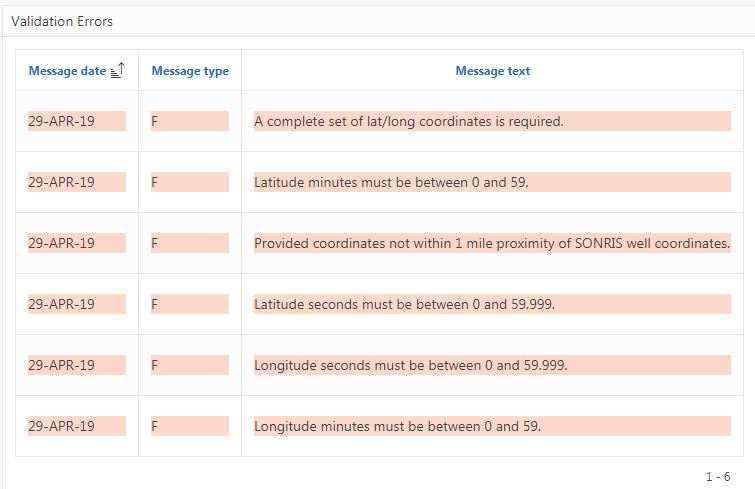This screenshot has width=755, height=489.
Task: Click 'A complete set of lat/long coordinates' message
Action: click(x=409, y=122)
